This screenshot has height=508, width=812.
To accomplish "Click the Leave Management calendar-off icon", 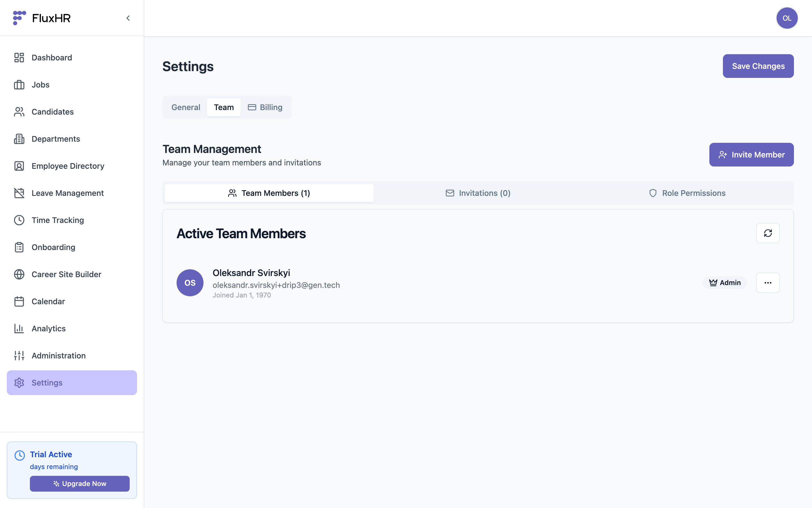I will pos(19,193).
